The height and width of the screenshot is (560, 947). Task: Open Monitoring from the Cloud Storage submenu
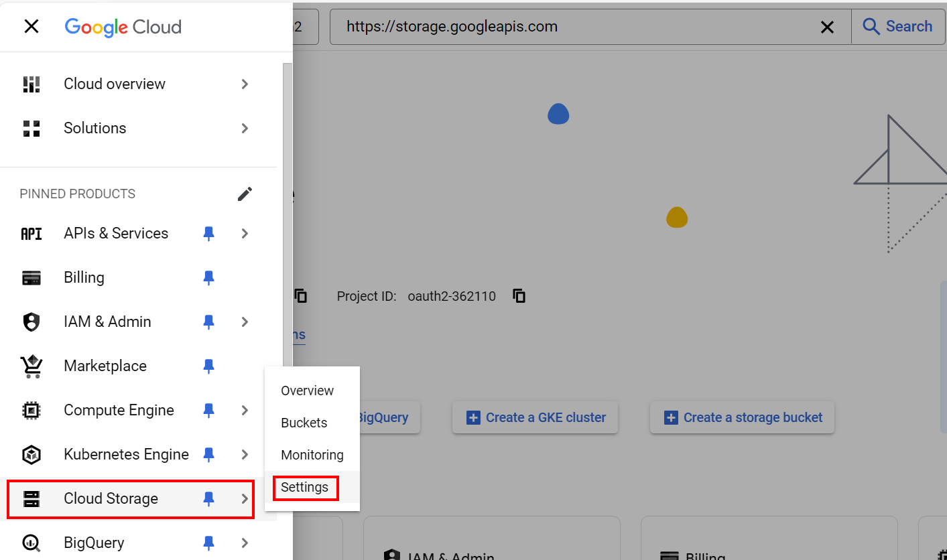(x=312, y=455)
